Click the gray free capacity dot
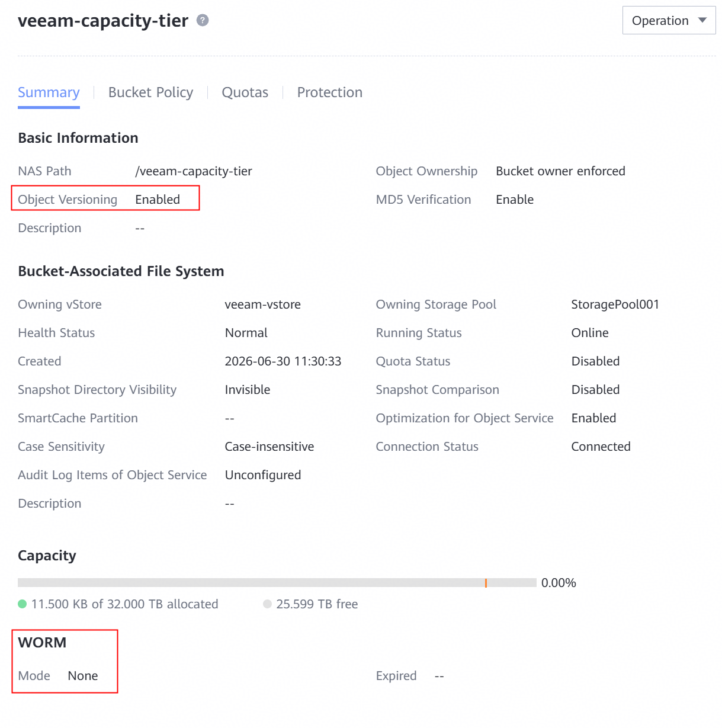The image size is (722, 728). (268, 604)
